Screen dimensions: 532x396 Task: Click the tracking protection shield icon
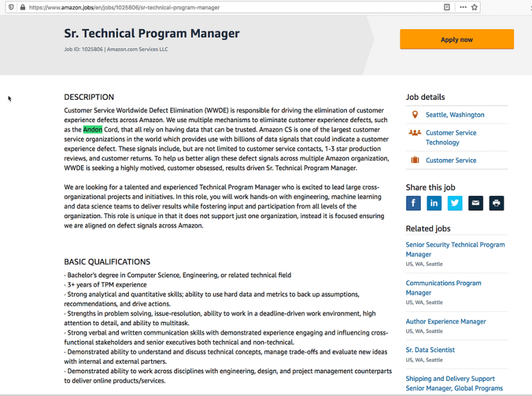click(x=11, y=7)
